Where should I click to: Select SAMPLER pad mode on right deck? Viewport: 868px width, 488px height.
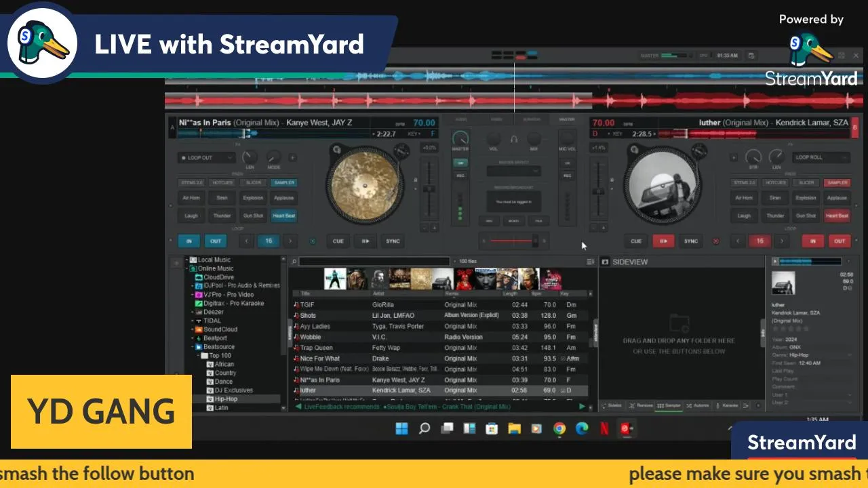837,183
